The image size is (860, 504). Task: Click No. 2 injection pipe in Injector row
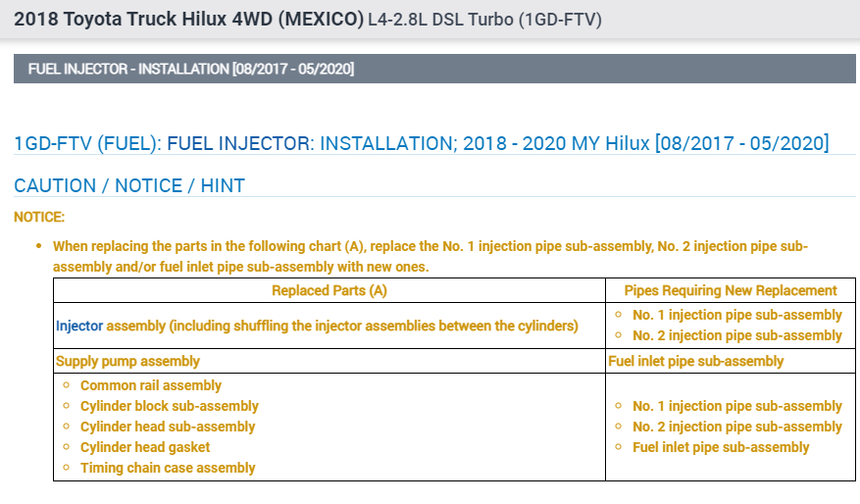[x=737, y=335]
